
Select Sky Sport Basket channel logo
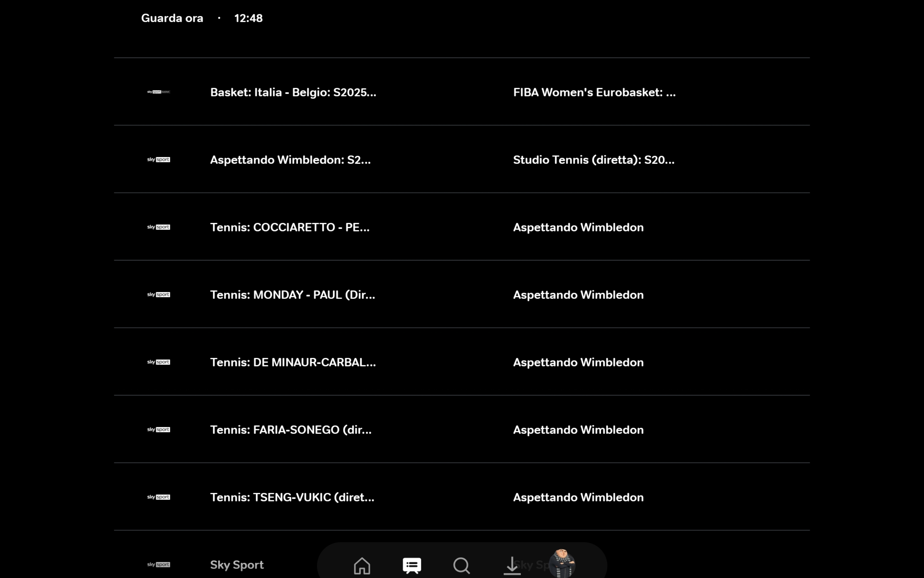[x=159, y=92]
